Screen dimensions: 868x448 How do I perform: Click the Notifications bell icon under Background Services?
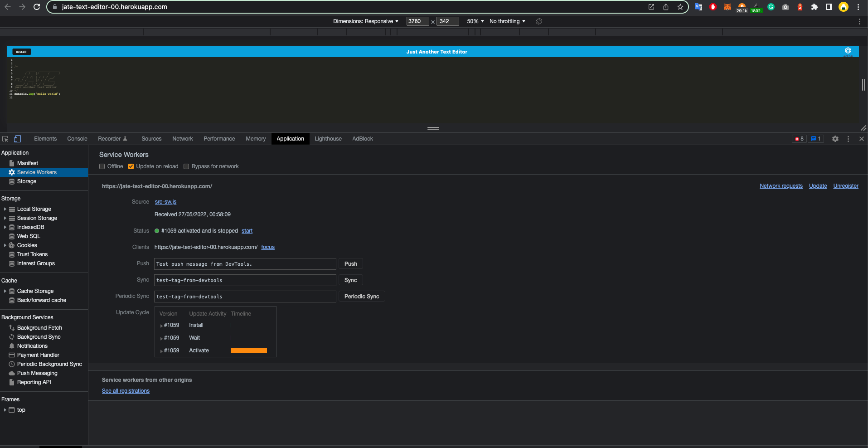click(11, 346)
